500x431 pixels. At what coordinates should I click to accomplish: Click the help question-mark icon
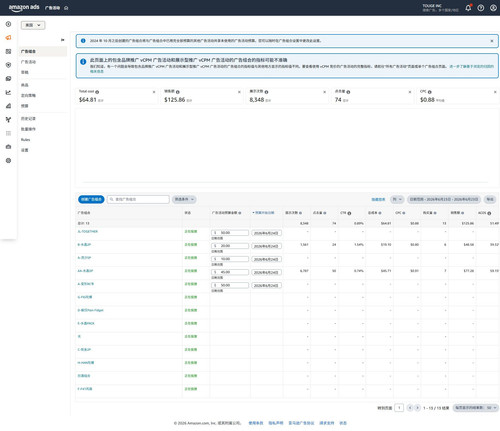pyautogui.click(x=481, y=8)
